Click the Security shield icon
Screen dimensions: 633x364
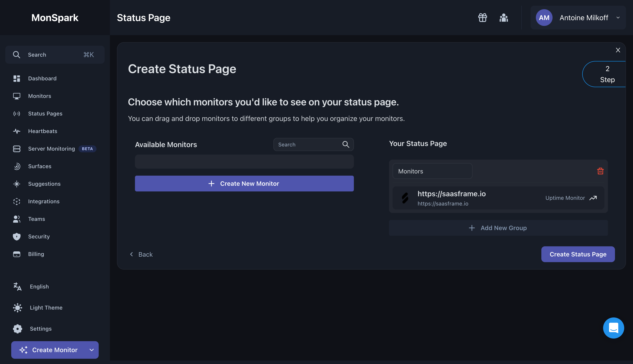(16, 236)
